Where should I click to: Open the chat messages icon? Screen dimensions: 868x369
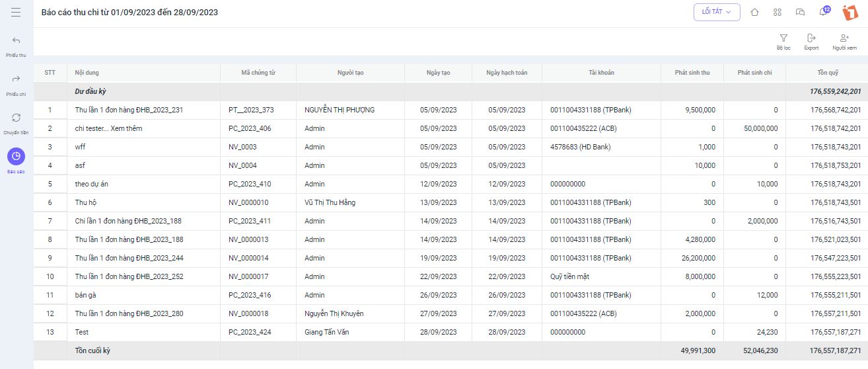pyautogui.click(x=800, y=12)
